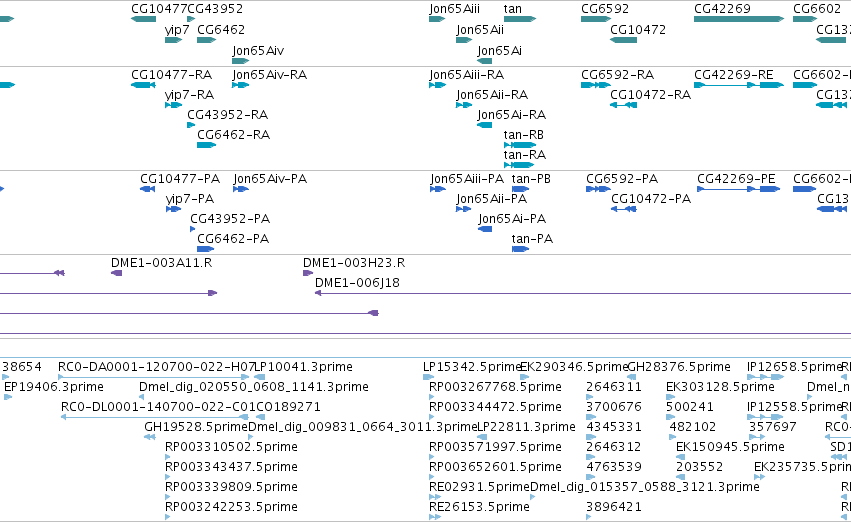The image size is (851, 522).
Task: Select the tan-RB transcript label
Action: tap(524, 135)
